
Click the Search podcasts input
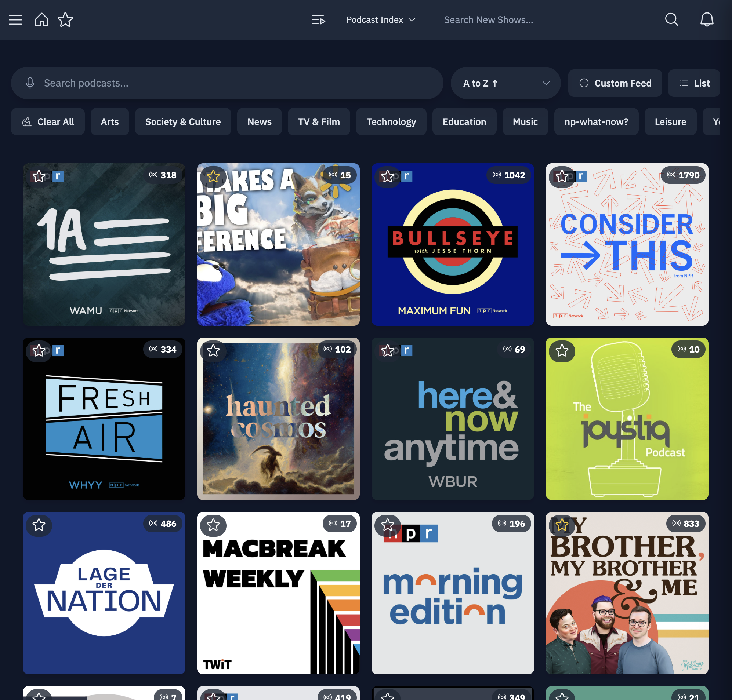[227, 83]
